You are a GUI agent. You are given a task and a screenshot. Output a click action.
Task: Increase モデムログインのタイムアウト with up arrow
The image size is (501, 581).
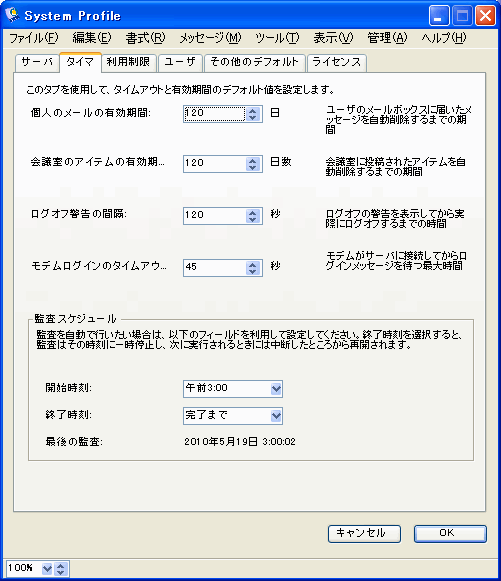tap(253, 264)
